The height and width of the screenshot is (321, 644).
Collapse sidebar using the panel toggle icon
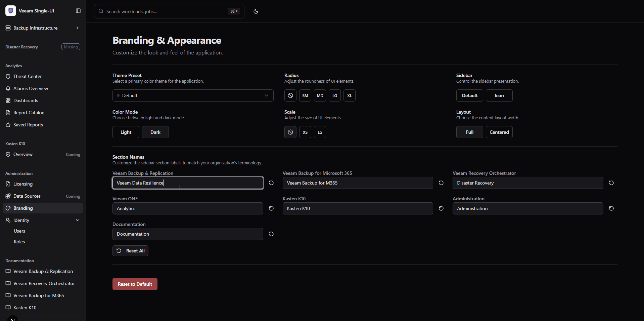point(78,11)
